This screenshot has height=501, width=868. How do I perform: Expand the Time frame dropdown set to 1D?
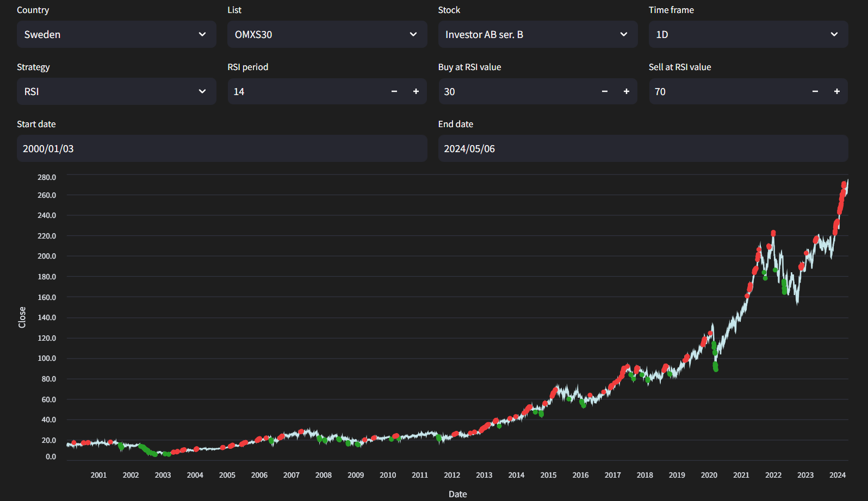point(748,34)
